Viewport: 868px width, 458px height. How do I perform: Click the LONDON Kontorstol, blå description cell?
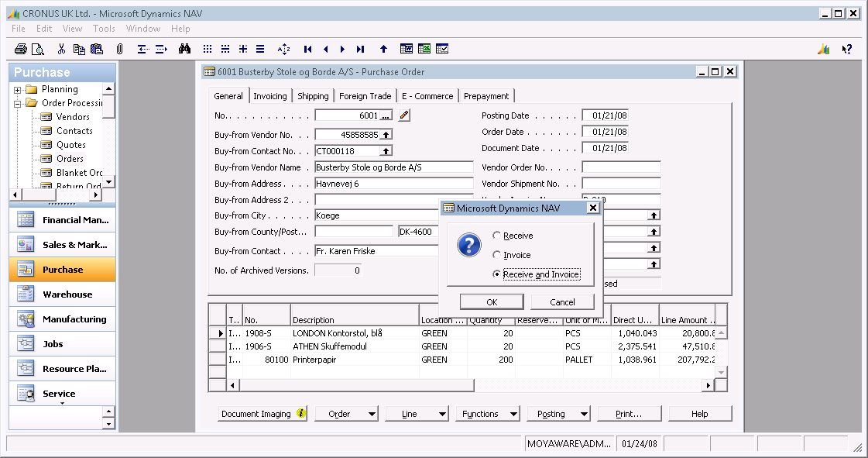(355, 333)
